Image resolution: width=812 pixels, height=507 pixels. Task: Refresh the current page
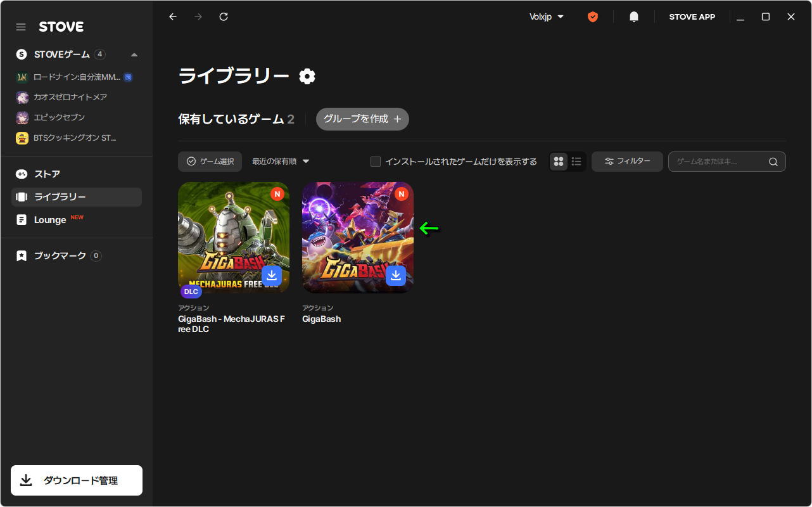[223, 16]
